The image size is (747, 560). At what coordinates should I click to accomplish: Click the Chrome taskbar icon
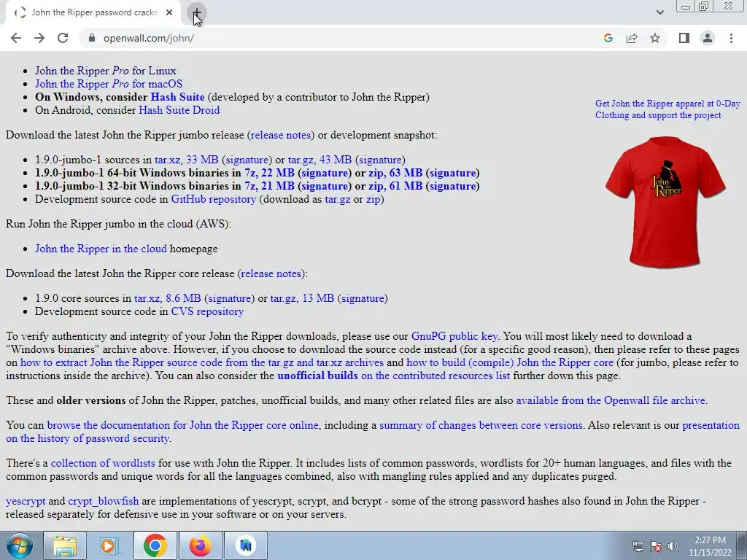155,545
